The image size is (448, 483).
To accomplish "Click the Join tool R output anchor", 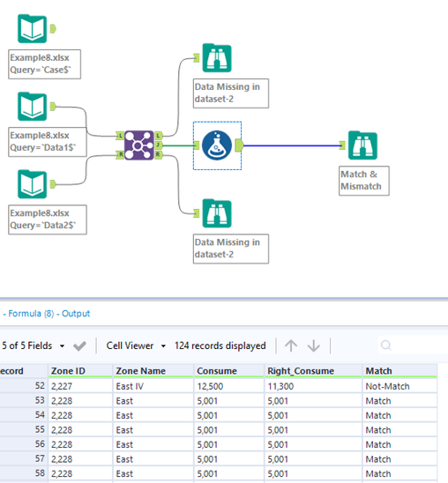I will (x=158, y=154).
